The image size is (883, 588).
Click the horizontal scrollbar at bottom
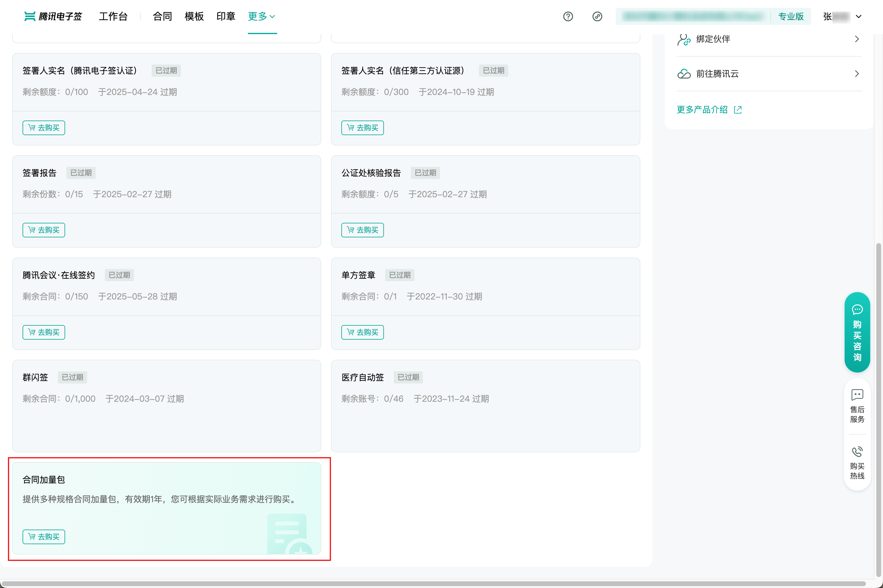point(434,584)
